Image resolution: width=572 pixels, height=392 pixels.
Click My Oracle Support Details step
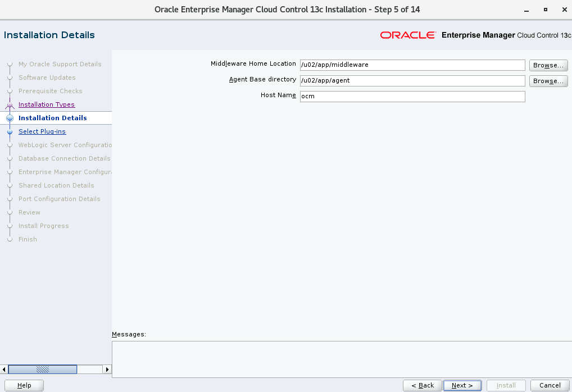pos(60,64)
